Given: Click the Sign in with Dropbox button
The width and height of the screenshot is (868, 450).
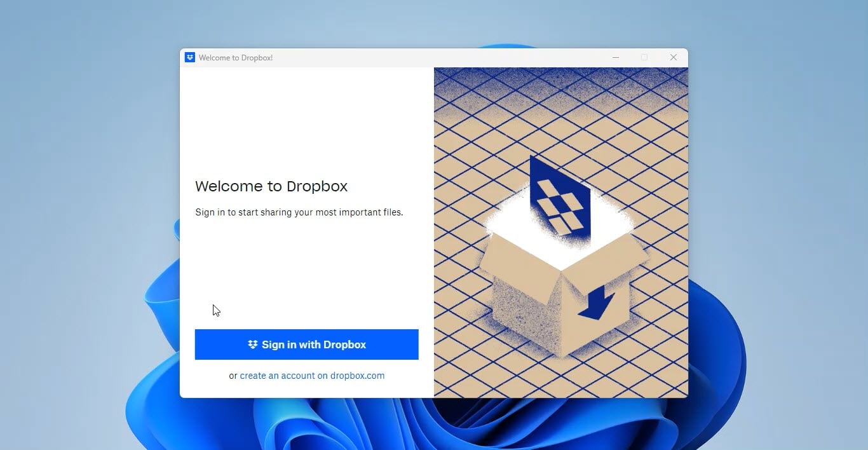Looking at the screenshot, I should coord(306,344).
